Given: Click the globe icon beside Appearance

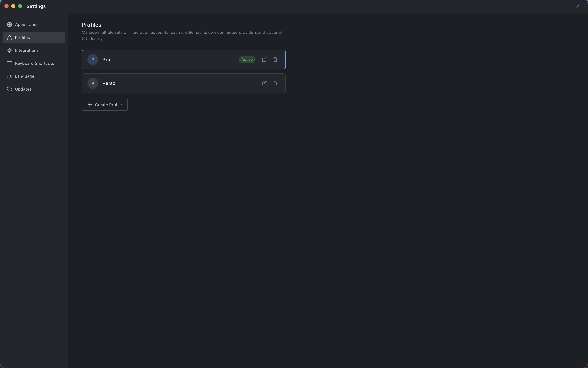Looking at the screenshot, I should pos(9,24).
